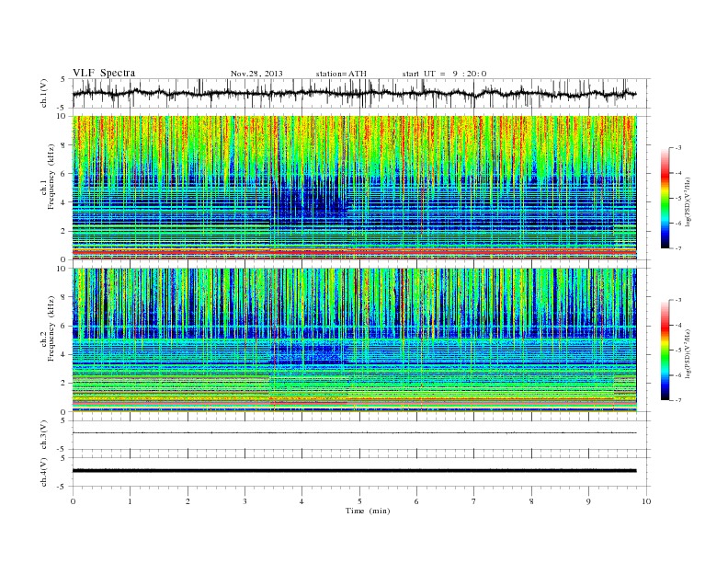Image resolution: width=728 pixels, height=563 pixels.
Task: Click the "-4" label on ch.2 colorbar
Action: coord(678,325)
